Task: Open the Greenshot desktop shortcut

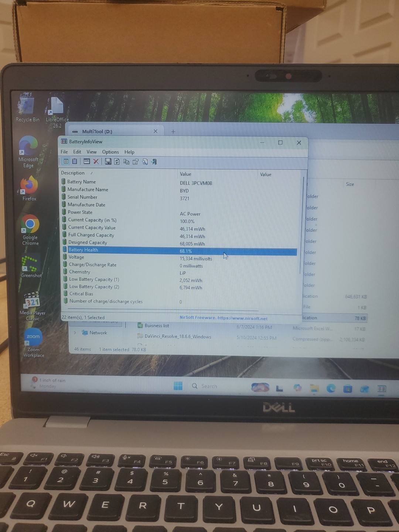Action: 31,266
